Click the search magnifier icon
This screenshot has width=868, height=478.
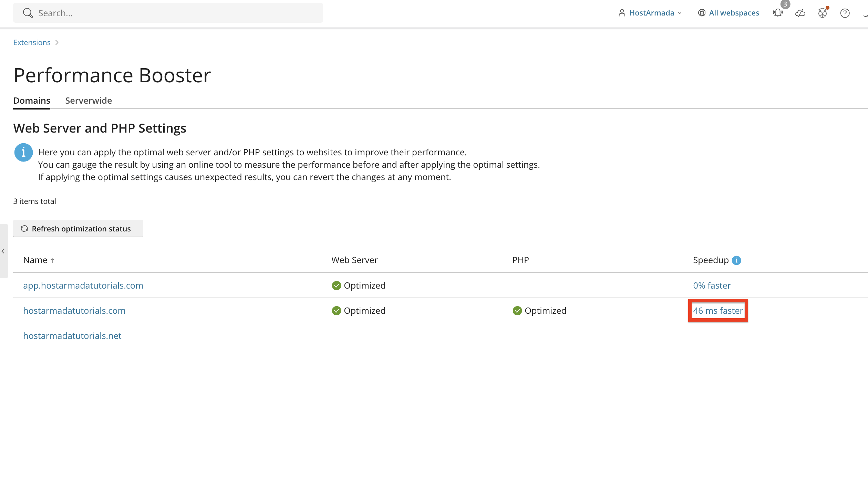[28, 13]
